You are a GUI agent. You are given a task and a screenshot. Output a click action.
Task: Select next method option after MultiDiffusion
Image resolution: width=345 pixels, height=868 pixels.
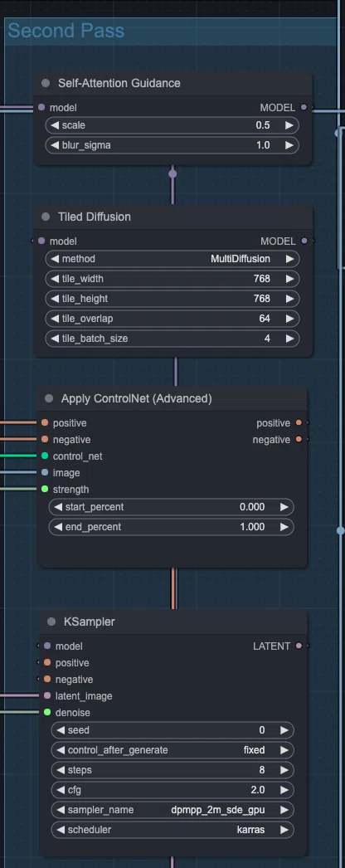(x=289, y=259)
